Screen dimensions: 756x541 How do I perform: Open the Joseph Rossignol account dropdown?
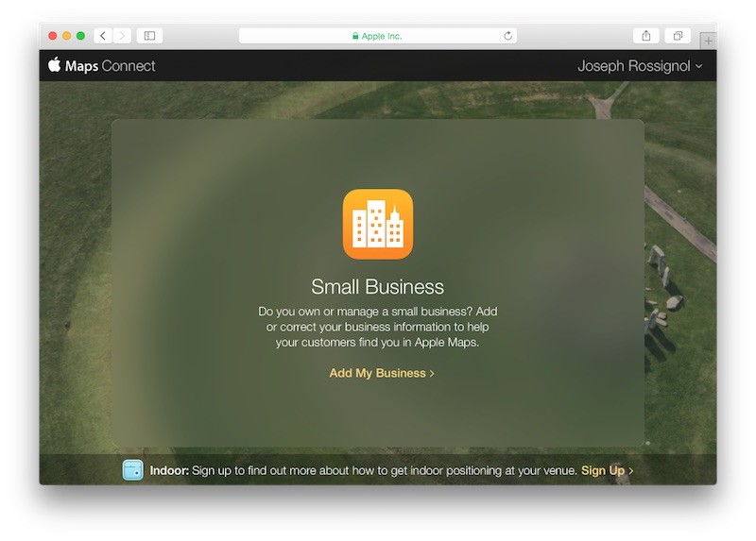tap(640, 66)
